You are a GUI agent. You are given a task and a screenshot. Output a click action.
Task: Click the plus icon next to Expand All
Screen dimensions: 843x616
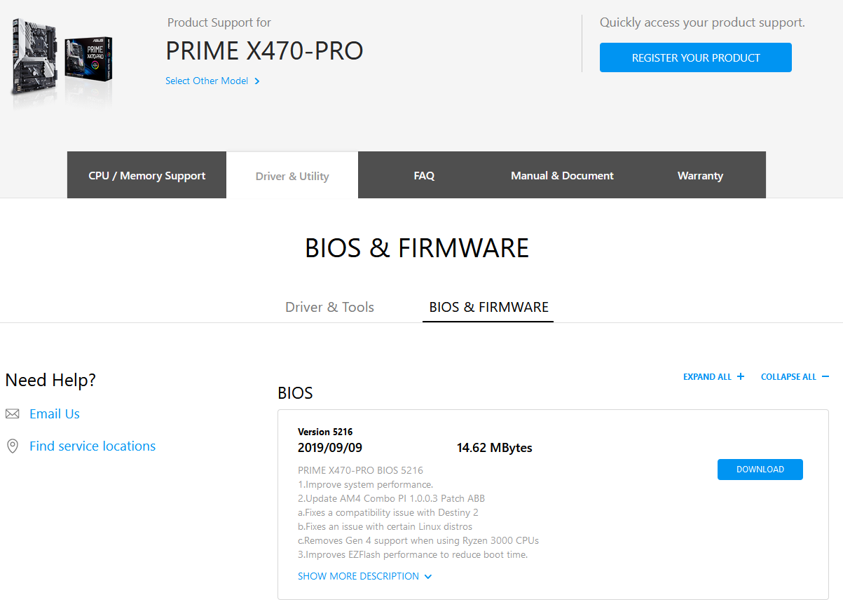(741, 377)
